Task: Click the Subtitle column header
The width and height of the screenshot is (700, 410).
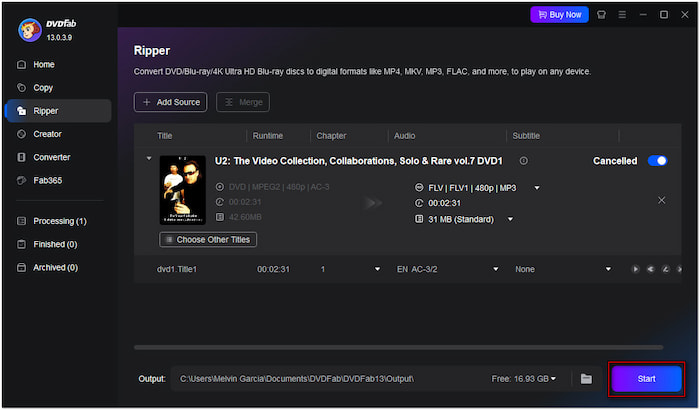Action: click(526, 136)
